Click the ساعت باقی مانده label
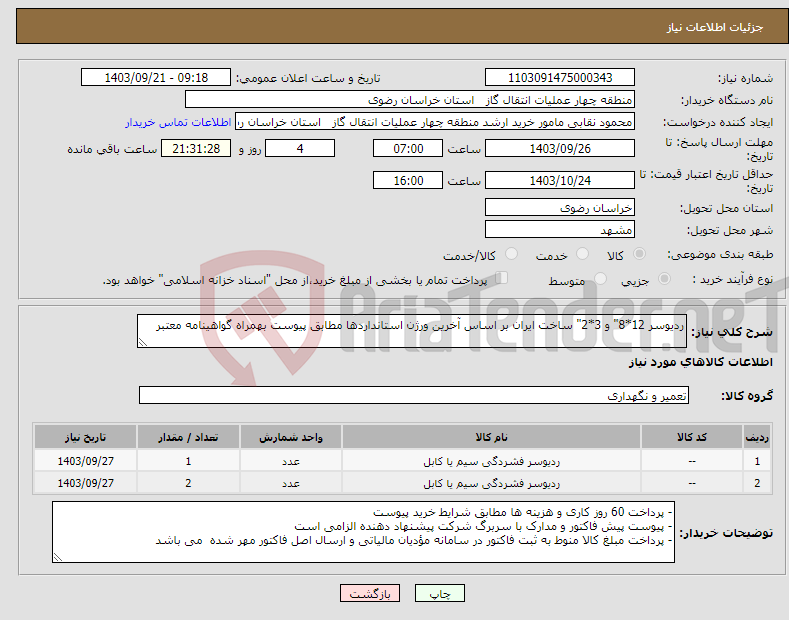The width and height of the screenshot is (789, 620). pos(112,149)
